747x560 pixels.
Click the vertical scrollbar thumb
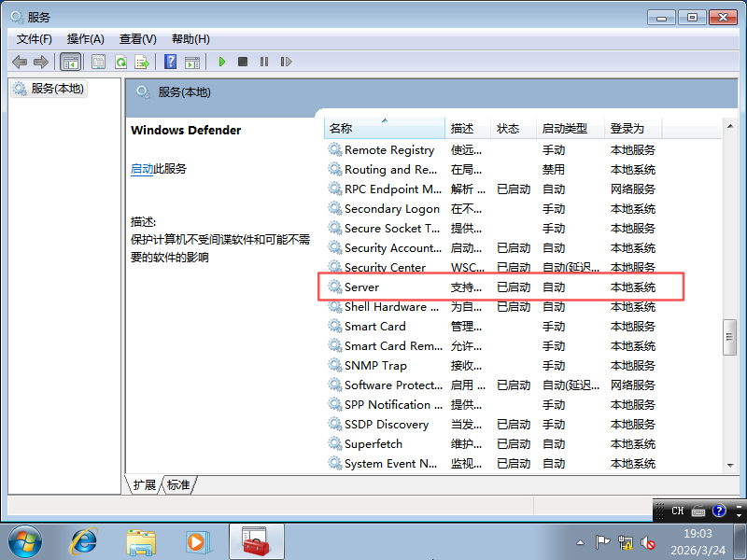[x=729, y=337]
